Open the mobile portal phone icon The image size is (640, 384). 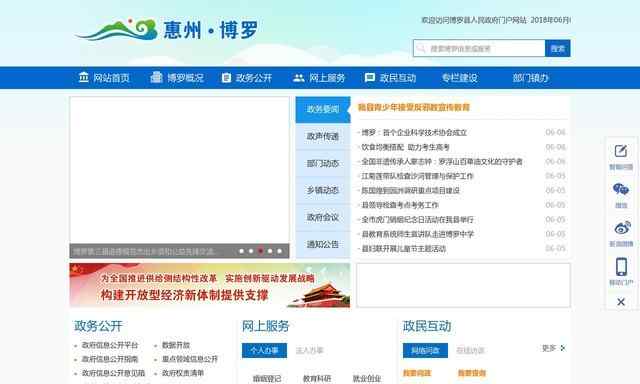pos(621,267)
